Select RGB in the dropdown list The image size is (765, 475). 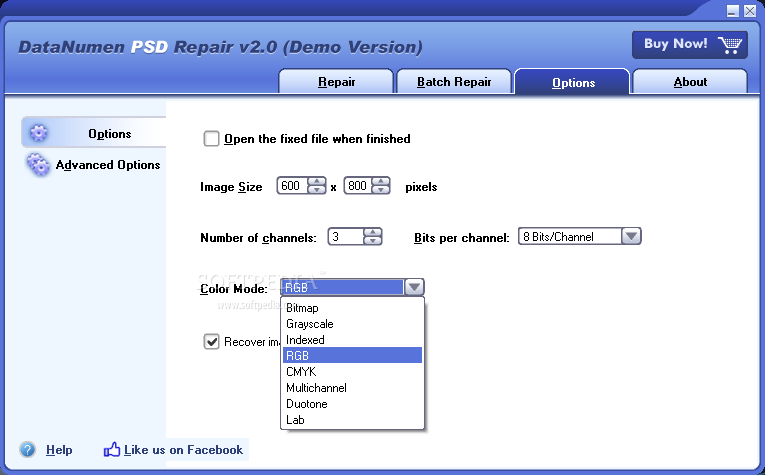(352, 356)
